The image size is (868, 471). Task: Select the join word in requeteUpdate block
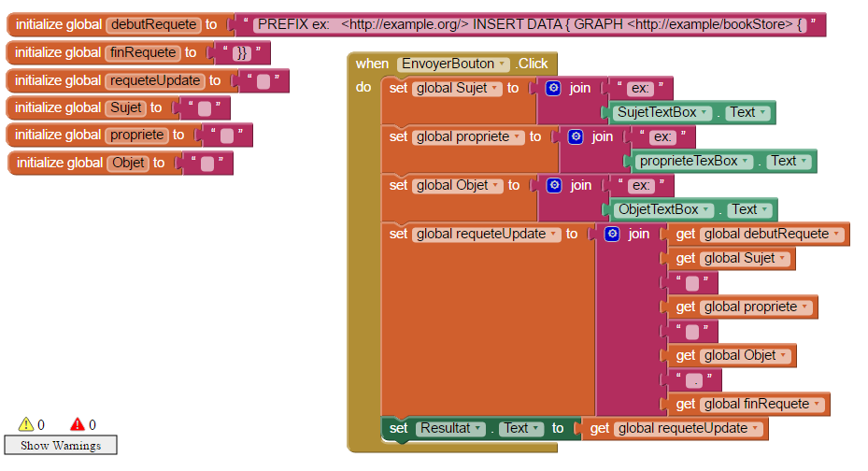638,235
